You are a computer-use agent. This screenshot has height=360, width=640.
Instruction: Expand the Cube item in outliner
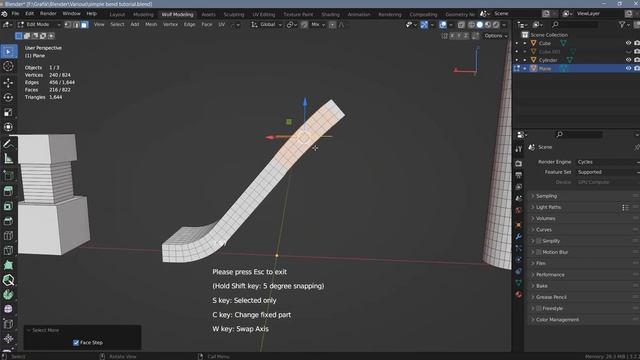point(525,43)
